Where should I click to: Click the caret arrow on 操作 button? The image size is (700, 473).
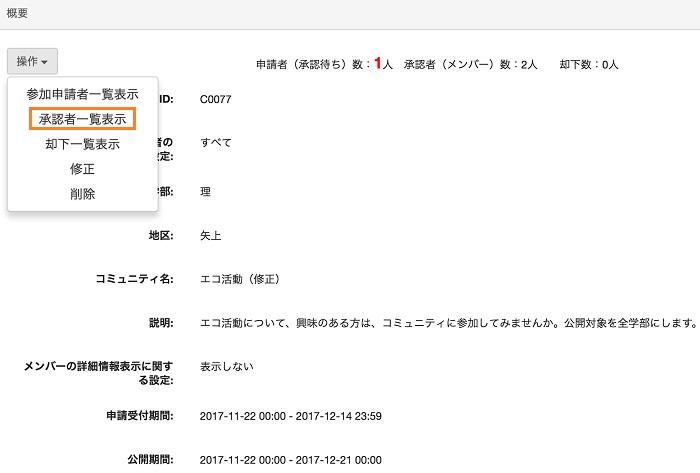coord(46,63)
